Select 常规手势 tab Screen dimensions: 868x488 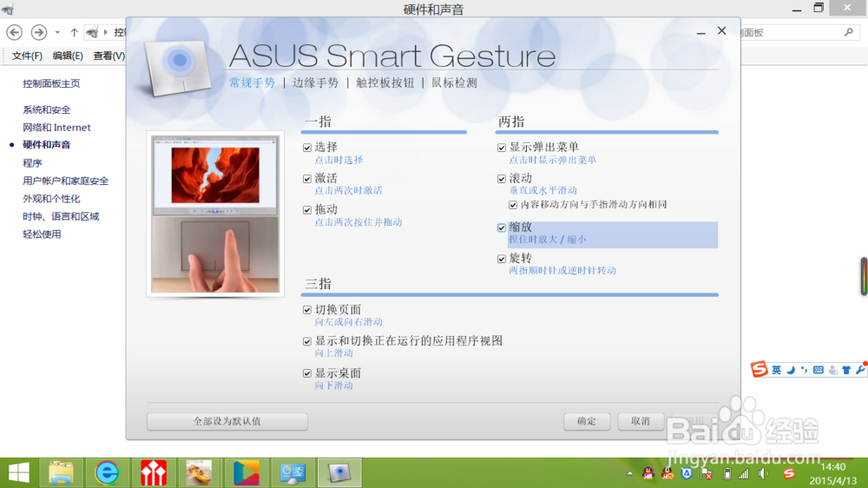[x=252, y=83]
